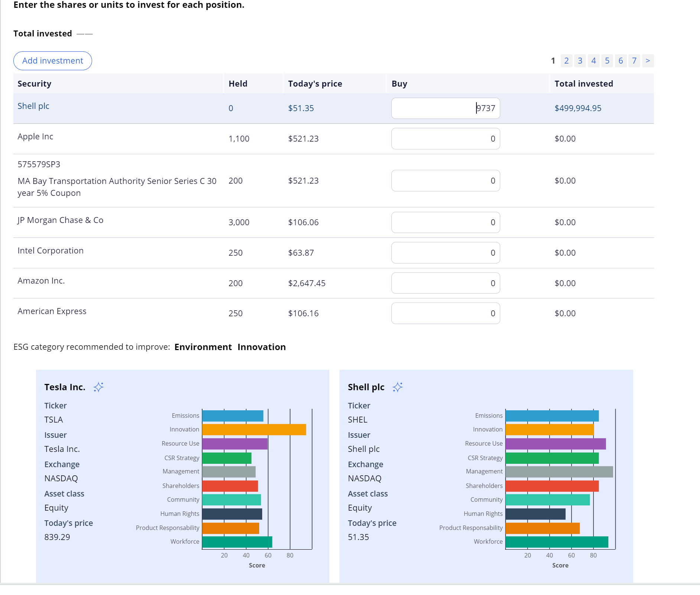700x595 pixels.
Task: Click the Buy field for Intel Corporation
Action: coord(446,253)
